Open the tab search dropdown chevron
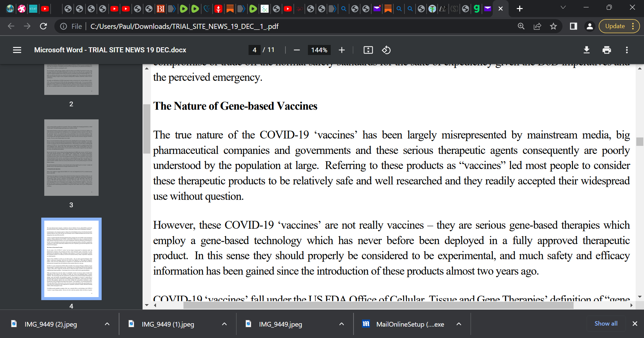This screenshot has height=338, width=644. [563, 7]
